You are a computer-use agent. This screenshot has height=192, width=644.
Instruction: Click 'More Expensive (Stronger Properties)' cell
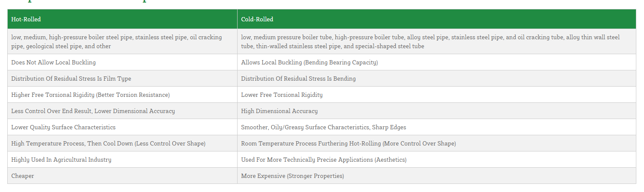point(292,176)
